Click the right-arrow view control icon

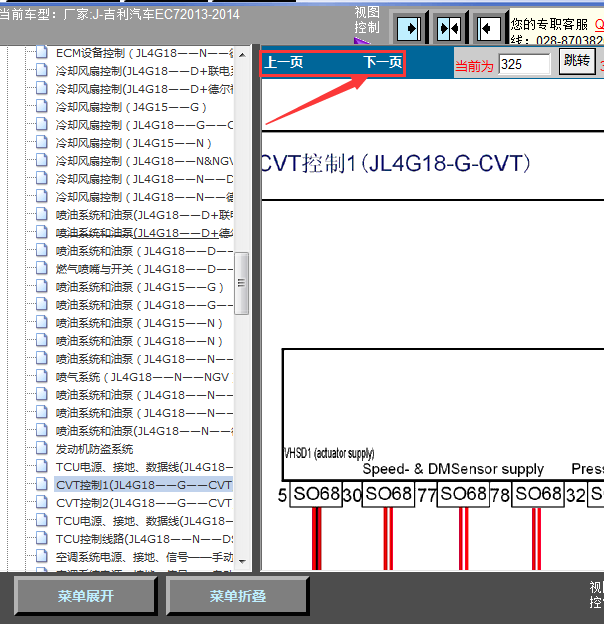[409, 28]
